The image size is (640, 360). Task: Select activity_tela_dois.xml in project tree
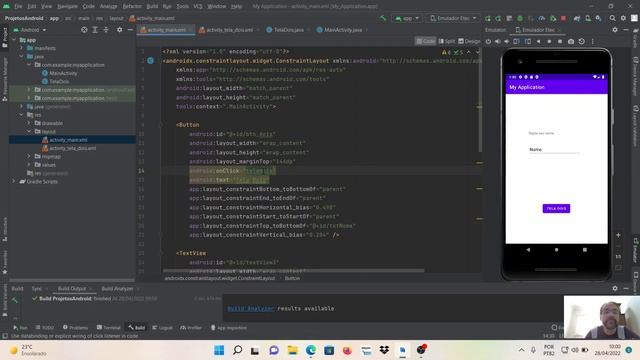[x=73, y=148]
